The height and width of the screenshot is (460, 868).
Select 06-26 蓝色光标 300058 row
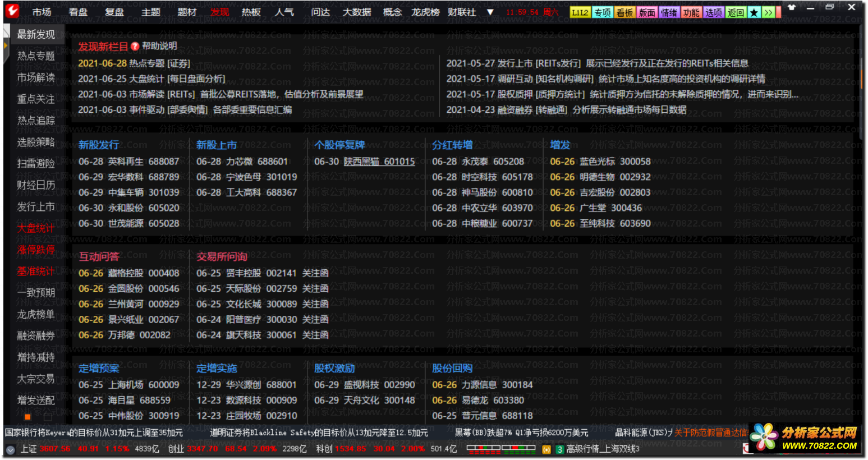(600, 162)
